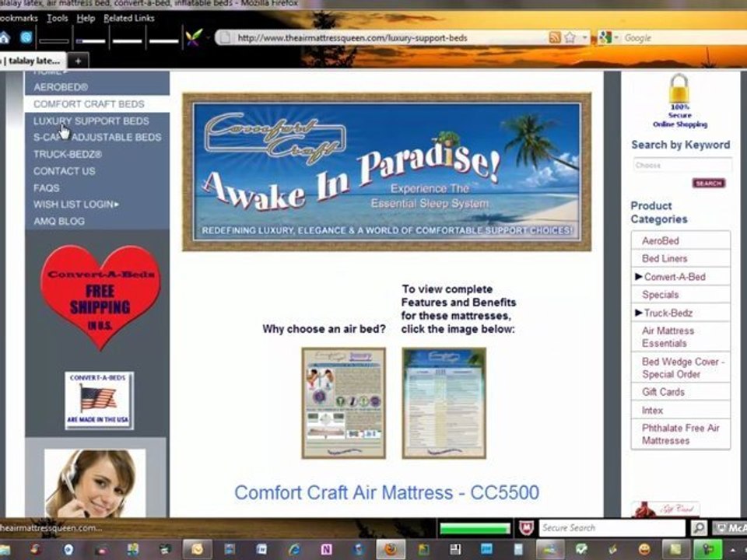The image size is (747, 560).
Task: Click the Secure Search magnifier button
Action: click(x=699, y=528)
